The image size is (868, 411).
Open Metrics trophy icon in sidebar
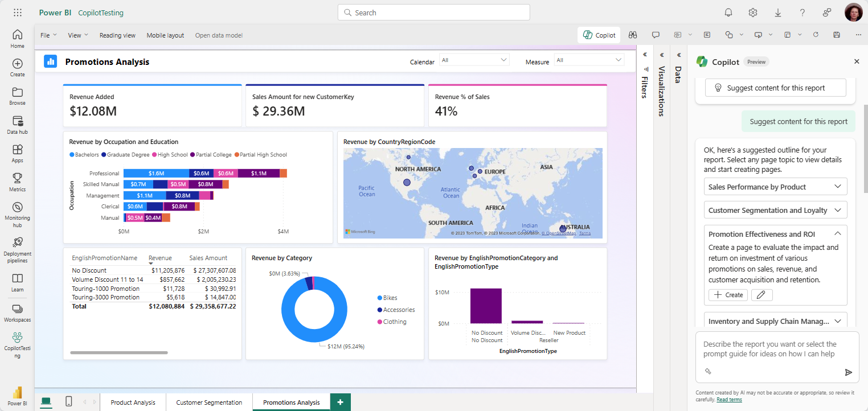pyautogui.click(x=17, y=182)
